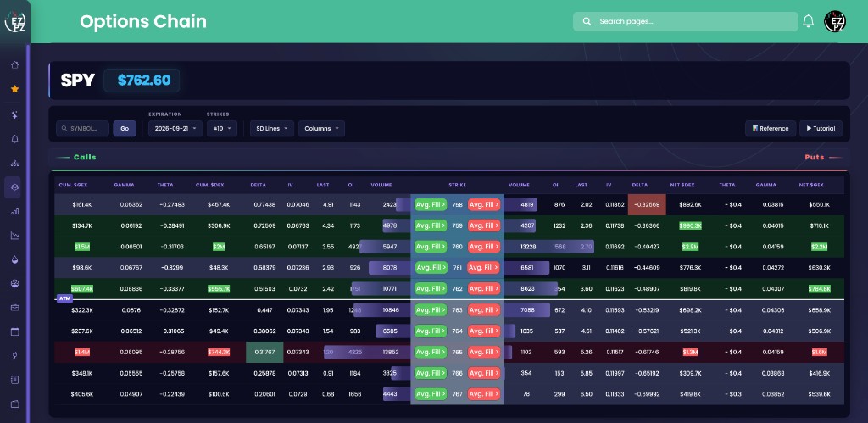Click the Puts section label

[815, 157]
